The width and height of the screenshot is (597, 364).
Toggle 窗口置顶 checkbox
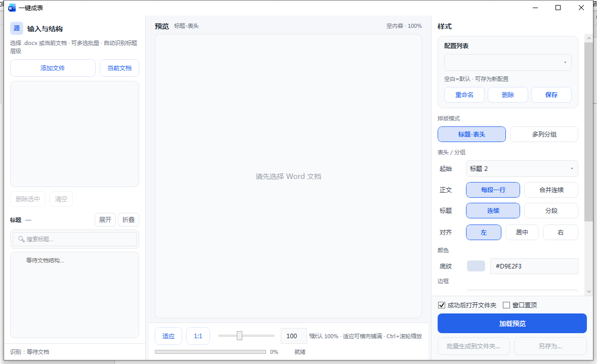[x=506, y=305]
